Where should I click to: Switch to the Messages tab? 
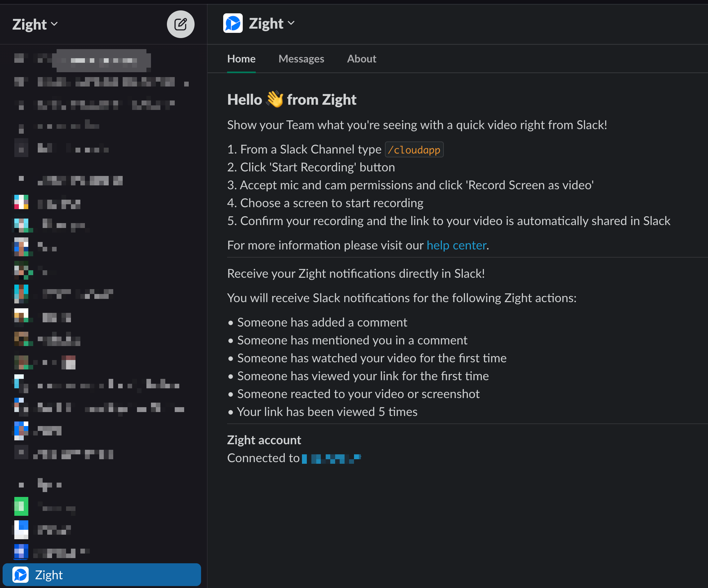click(x=301, y=59)
